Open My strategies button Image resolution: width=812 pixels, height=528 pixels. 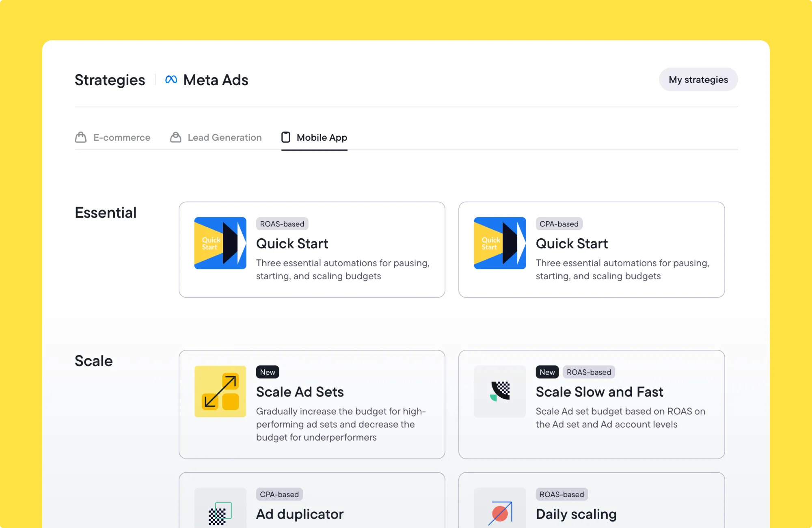coord(698,80)
